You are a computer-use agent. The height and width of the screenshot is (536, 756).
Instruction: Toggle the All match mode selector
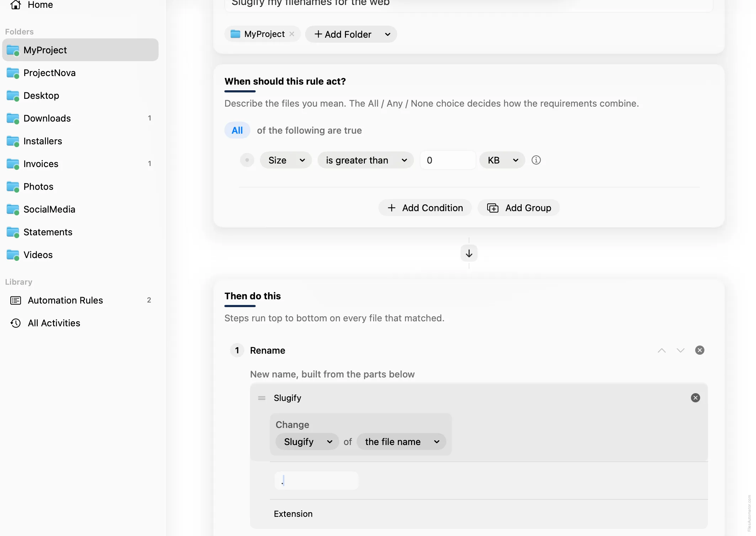(237, 130)
